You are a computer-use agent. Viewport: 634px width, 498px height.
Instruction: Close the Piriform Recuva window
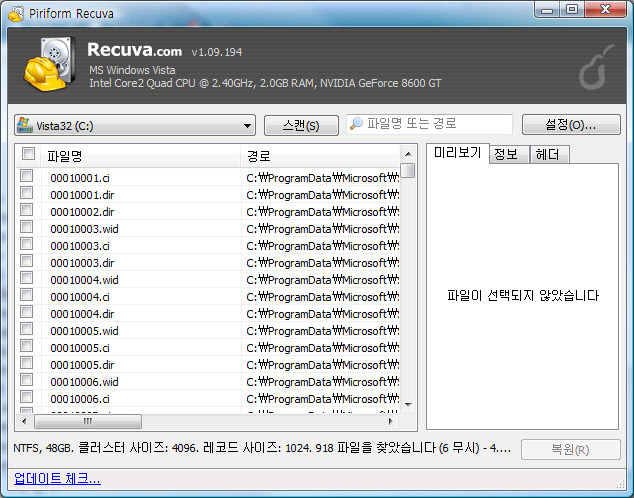605,10
